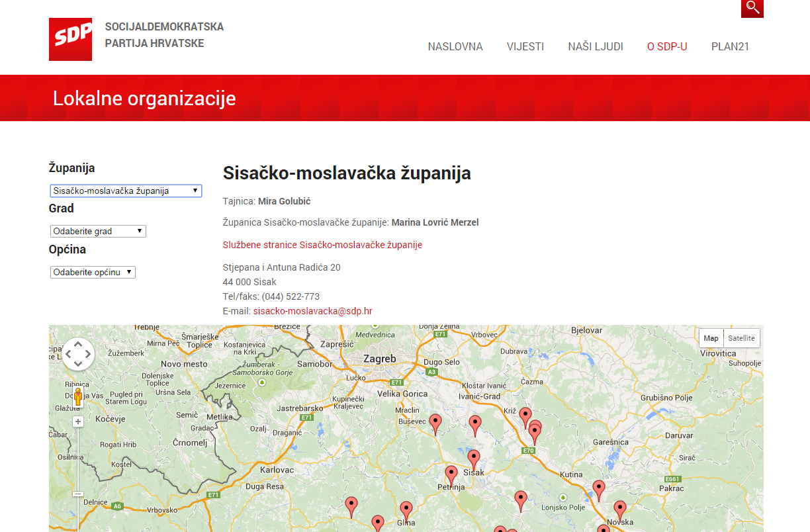Viewport: 810px width, 532px height.
Task: Navigate to NAŠI LJUDI section
Action: coord(596,46)
